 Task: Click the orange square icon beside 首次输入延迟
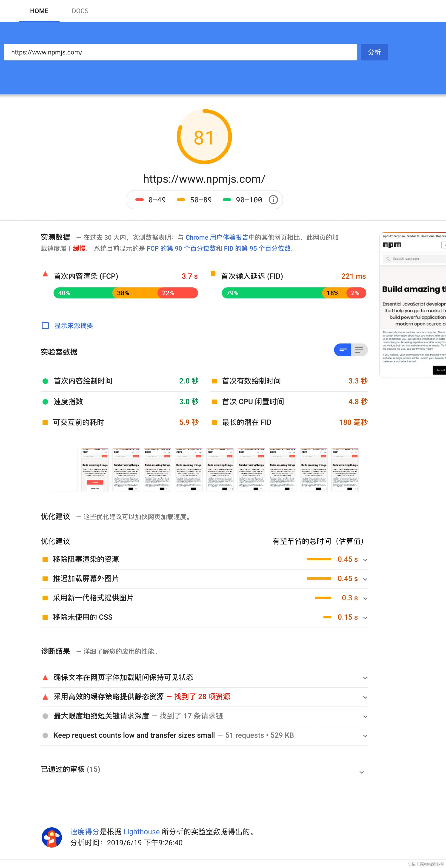pyautogui.click(x=213, y=274)
